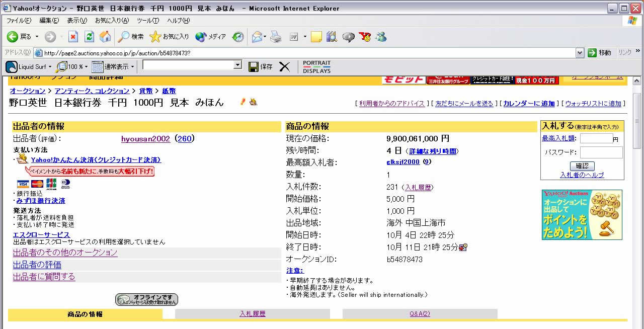Viewport: 644px width, 329px height.
Task: Open the 100% zoom level dropdown
Action: (x=86, y=66)
